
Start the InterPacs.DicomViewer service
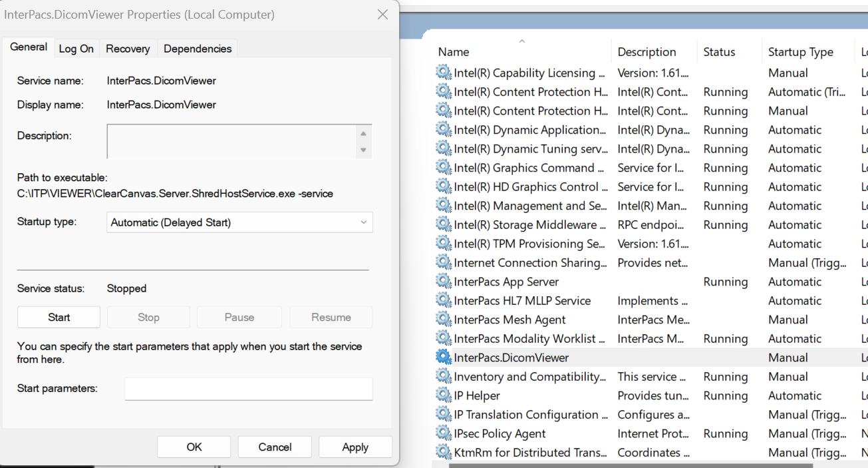59,318
